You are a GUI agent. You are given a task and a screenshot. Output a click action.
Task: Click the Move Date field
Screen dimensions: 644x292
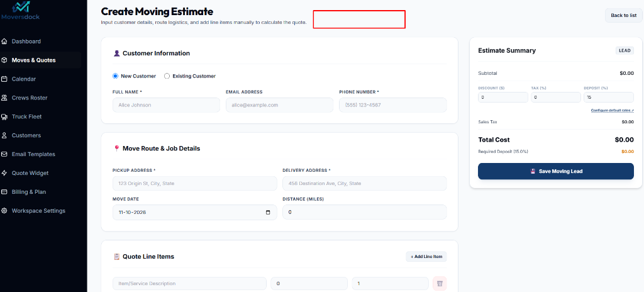[195, 212]
